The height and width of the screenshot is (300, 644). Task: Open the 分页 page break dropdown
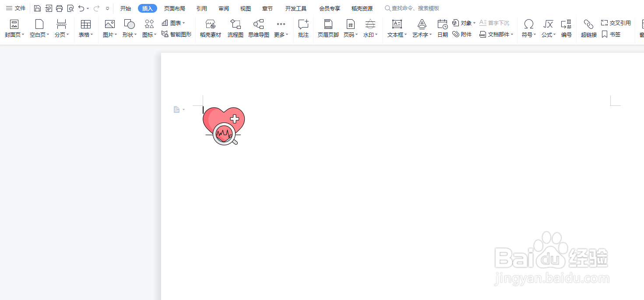(62, 29)
